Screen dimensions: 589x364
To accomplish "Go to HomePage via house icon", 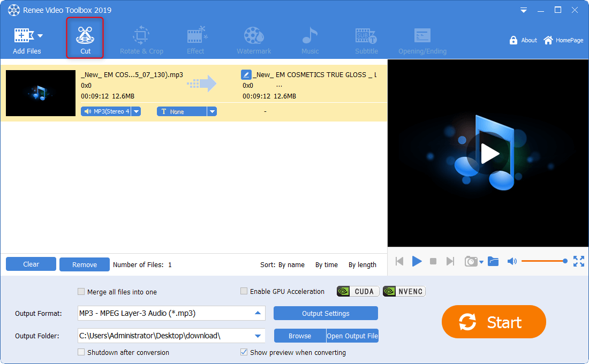I will click(x=548, y=40).
